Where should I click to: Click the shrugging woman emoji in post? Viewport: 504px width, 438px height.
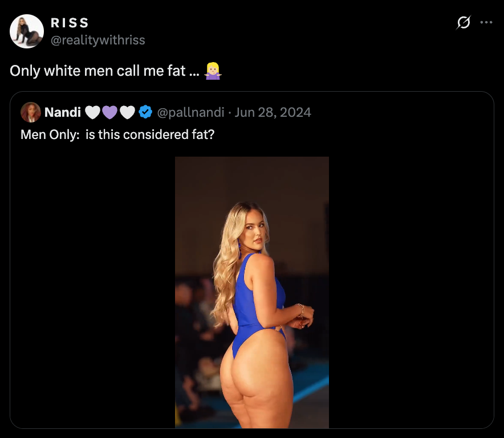tap(213, 71)
